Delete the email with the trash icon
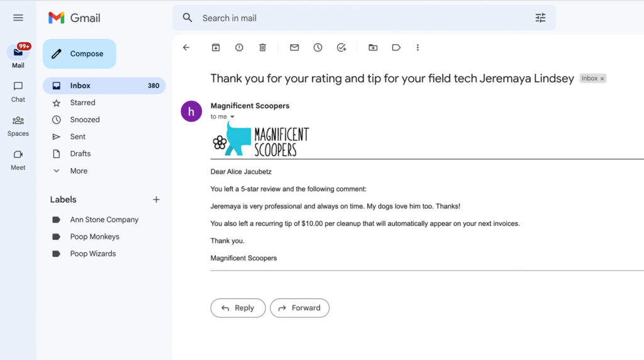644x360 pixels. (x=263, y=47)
